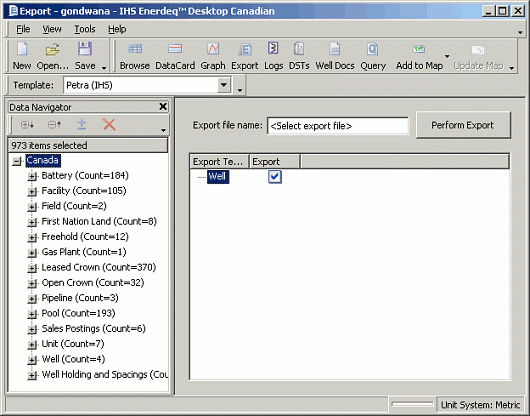Select Well row in export table

217,176
